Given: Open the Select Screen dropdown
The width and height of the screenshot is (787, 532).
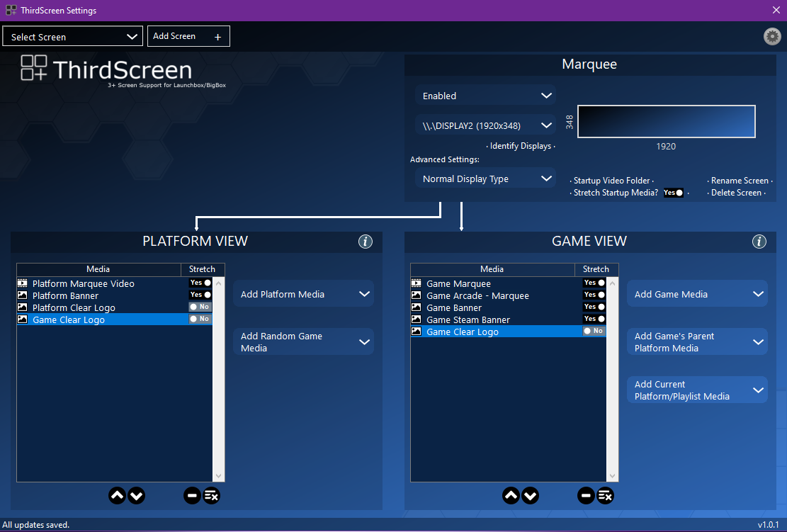Looking at the screenshot, I should [73, 37].
